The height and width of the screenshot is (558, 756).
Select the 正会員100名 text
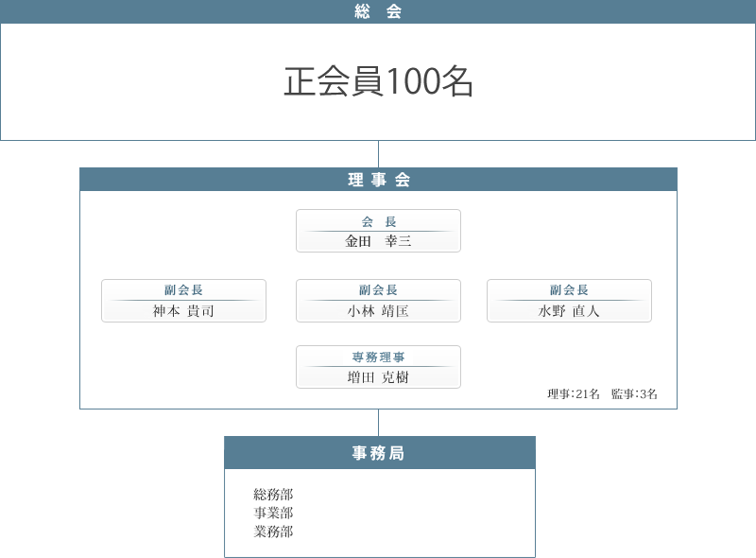pos(378,82)
